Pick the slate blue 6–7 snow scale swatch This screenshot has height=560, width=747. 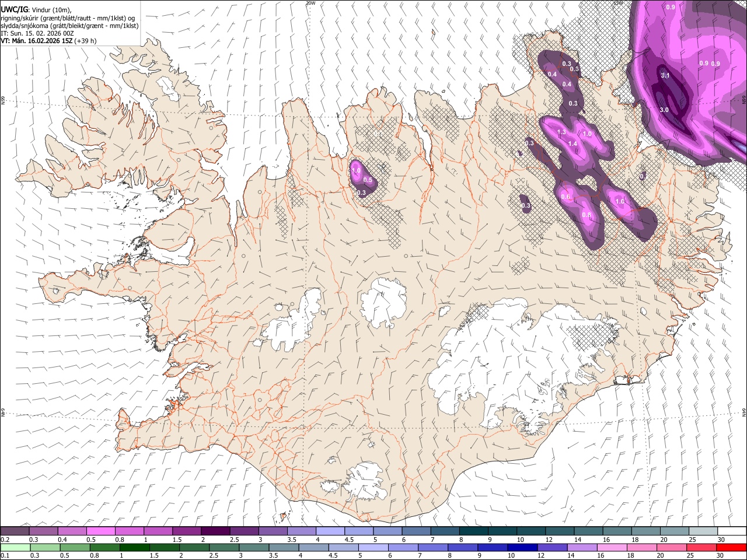[x=417, y=531]
